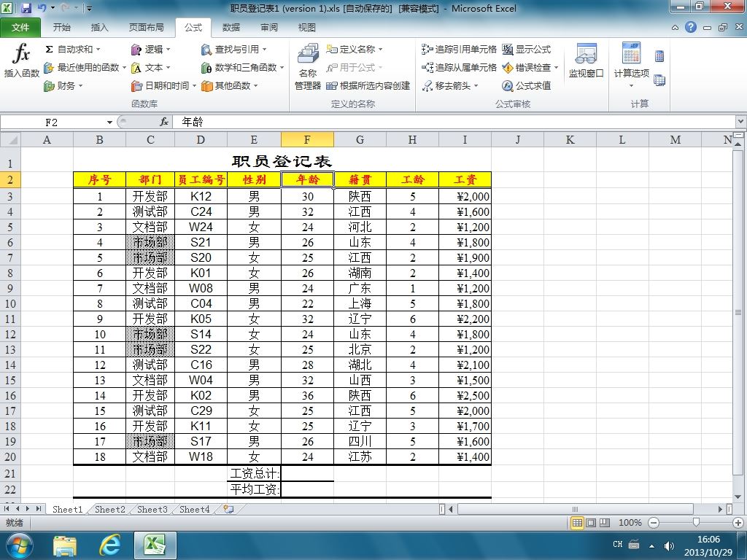Click the Calculate Now calculator icon
The width and height of the screenshot is (747, 560).
click(659, 56)
